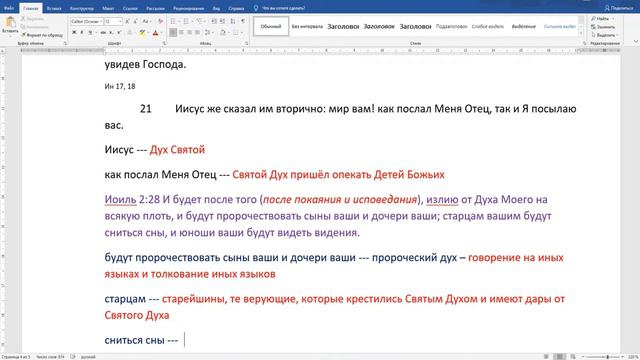Viewport: 640px width, 360px height.
Task: Click the decrease indent icon
Action: point(214,21)
